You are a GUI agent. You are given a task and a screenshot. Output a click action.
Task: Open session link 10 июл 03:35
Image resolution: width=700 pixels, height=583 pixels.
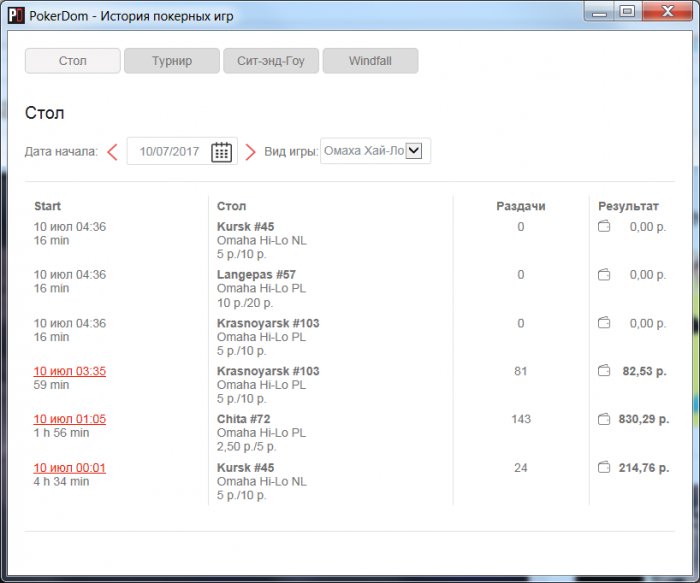(70, 371)
